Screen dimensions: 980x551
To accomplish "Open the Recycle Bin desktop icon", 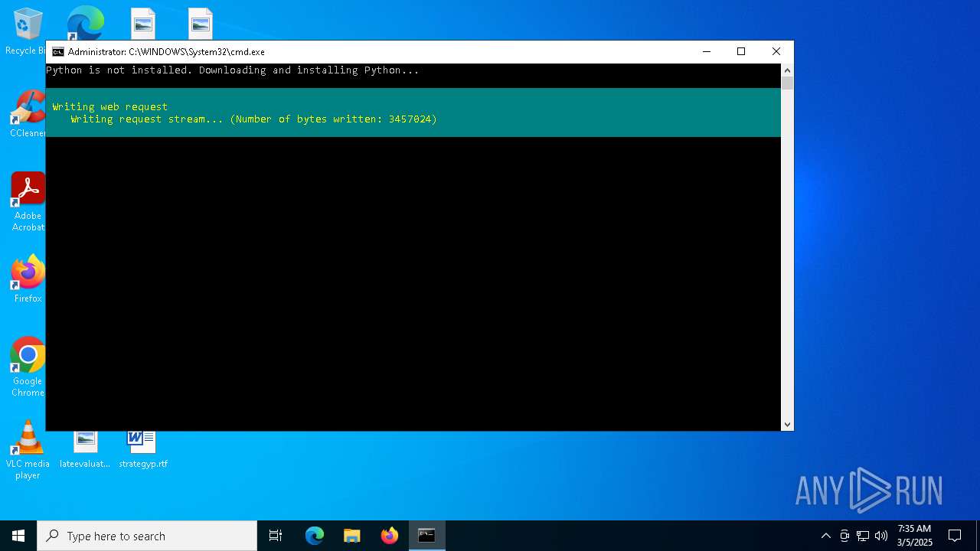I will coord(28,31).
